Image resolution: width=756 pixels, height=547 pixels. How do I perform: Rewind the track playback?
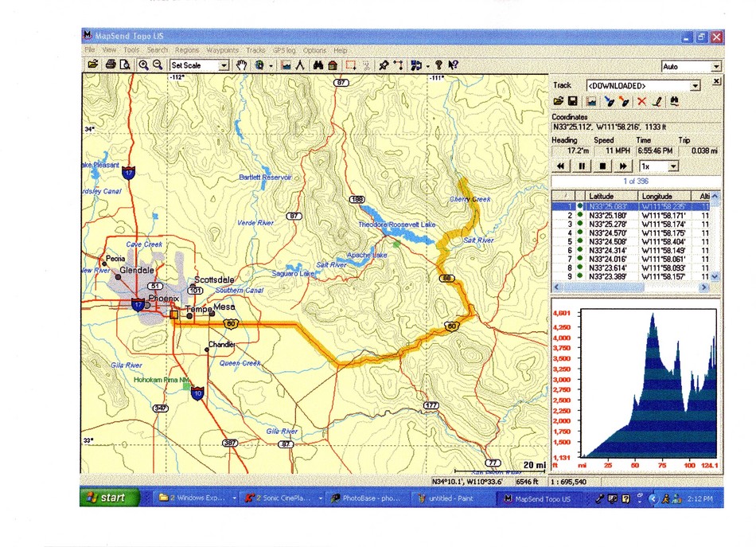click(x=561, y=166)
